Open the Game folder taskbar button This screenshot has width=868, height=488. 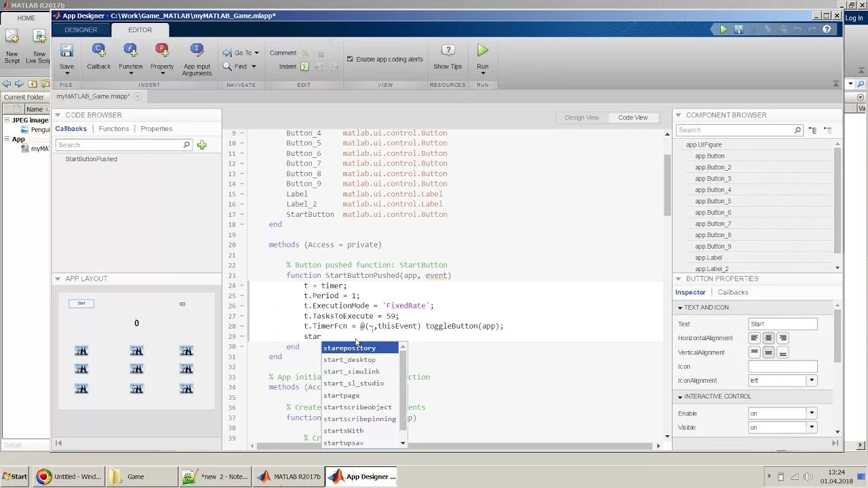click(141, 476)
